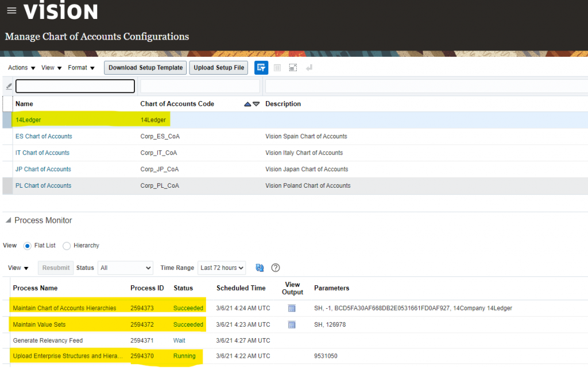
Task: Click the Download Setup Template button
Action: pos(145,68)
